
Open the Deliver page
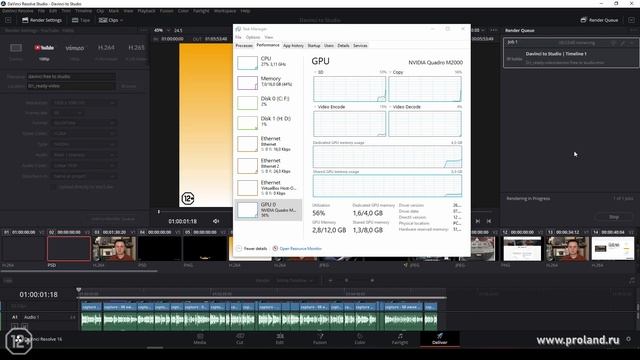click(440, 339)
